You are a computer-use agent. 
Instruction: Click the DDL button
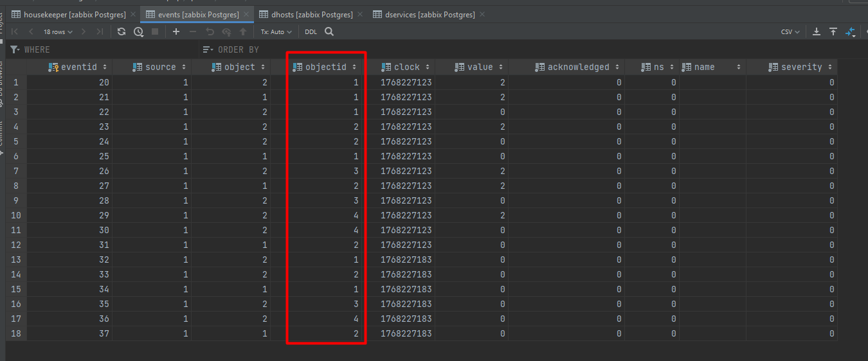[311, 31]
